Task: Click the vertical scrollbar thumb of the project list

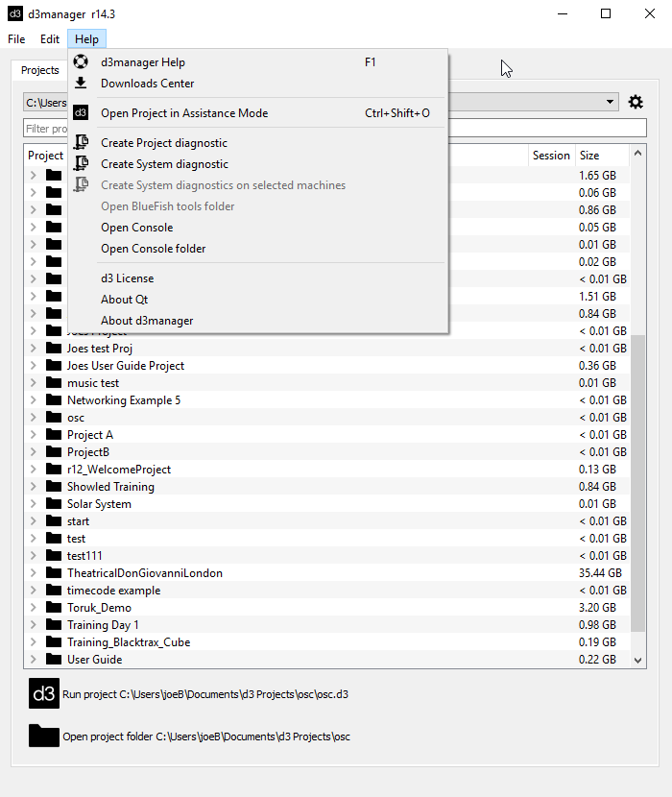Action: [638, 483]
